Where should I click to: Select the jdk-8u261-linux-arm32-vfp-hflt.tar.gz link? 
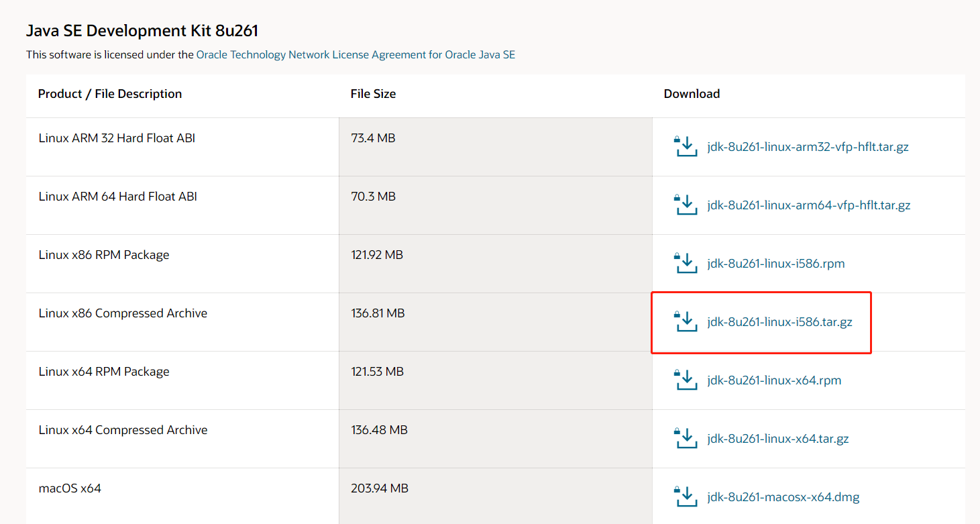[x=808, y=146]
